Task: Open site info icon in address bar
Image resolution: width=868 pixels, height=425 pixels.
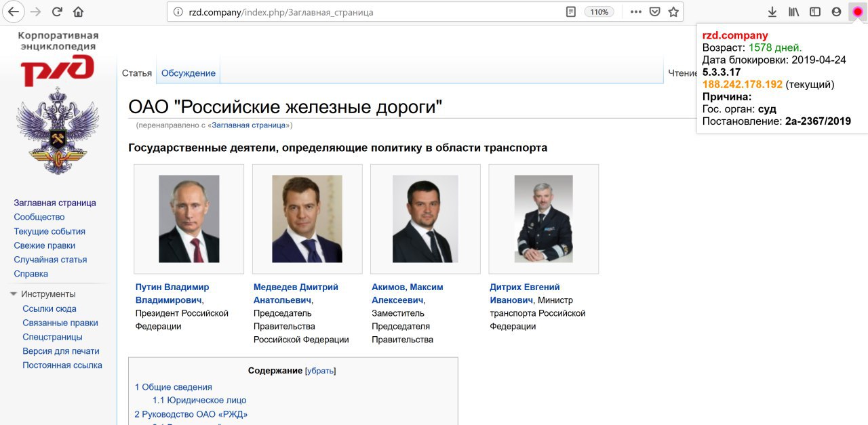Action: click(x=178, y=12)
